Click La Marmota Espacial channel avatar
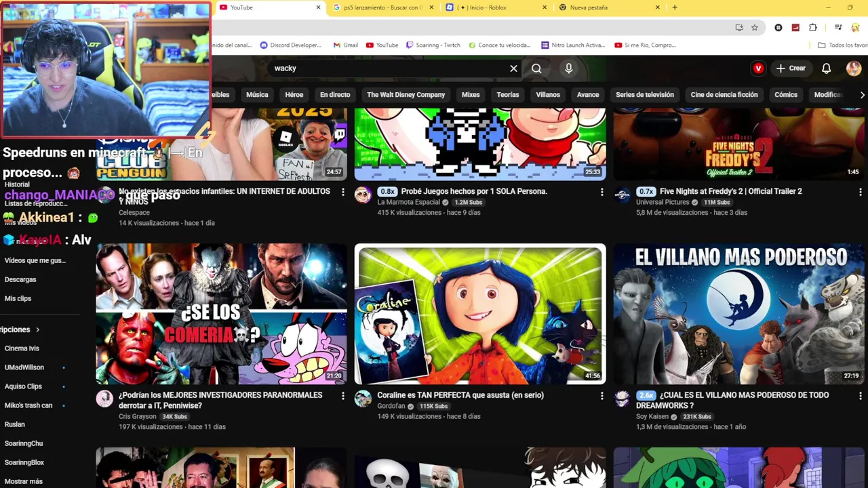The width and height of the screenshot is (868, 488). (x=363, y=195)
